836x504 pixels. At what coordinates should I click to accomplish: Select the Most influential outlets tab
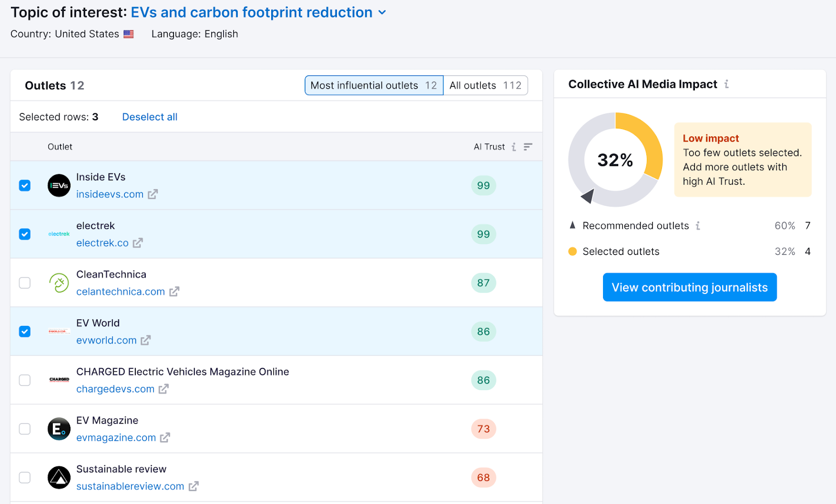(374, 86)
